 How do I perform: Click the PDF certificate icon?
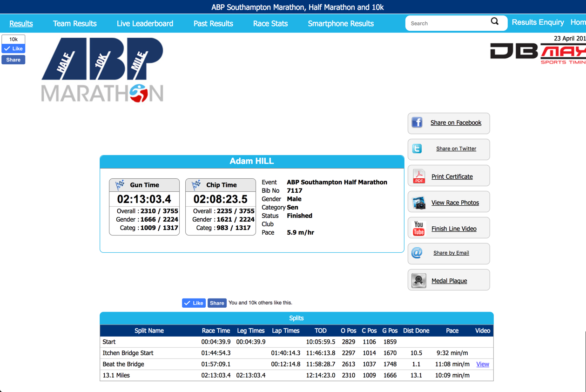coord(419,176)
